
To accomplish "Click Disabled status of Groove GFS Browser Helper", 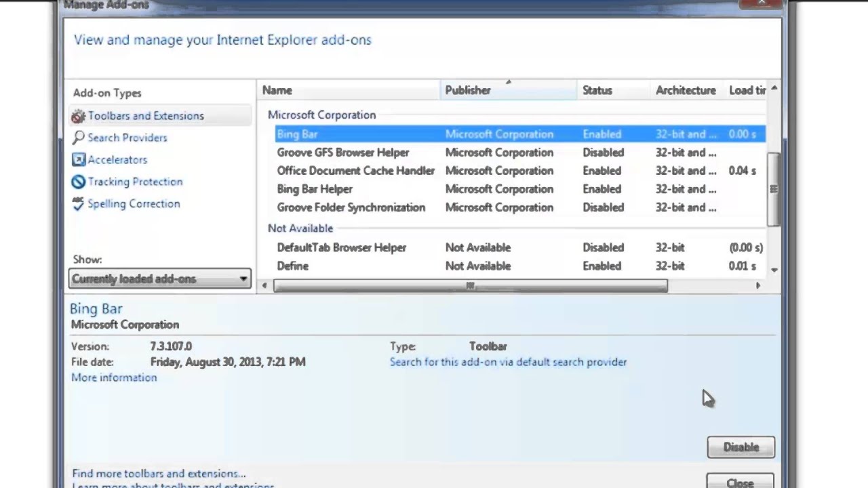I will click(x=603, y=152).
